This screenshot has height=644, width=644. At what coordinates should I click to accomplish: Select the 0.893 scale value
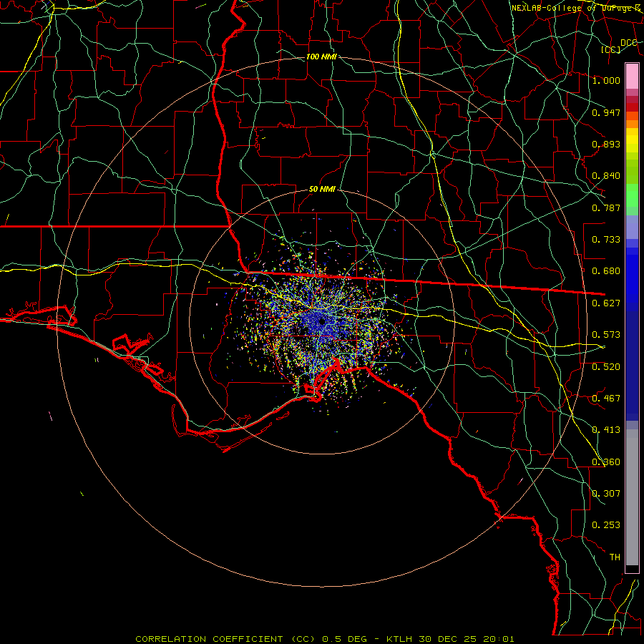[x=606, y=144]
